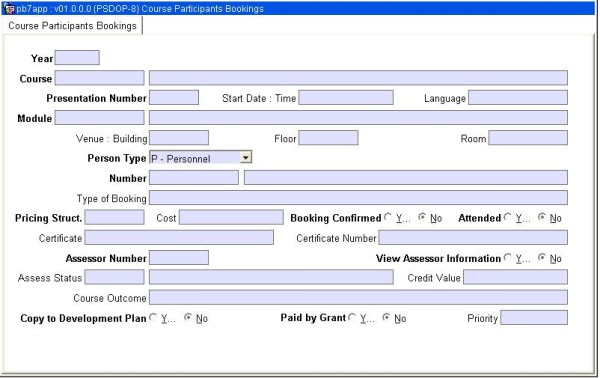Focus the Language field

point(518,98)
